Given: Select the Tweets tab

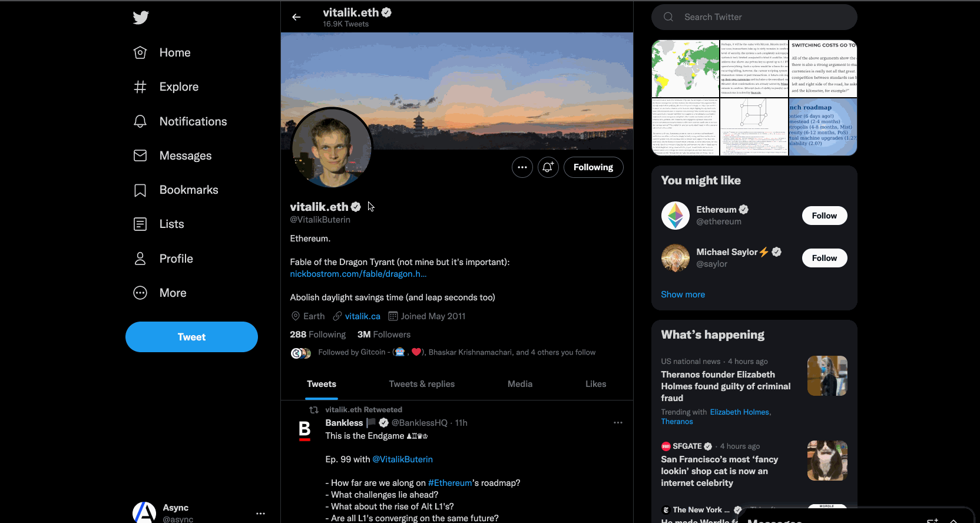Looking at the screenshot, I should click(322, 384).
